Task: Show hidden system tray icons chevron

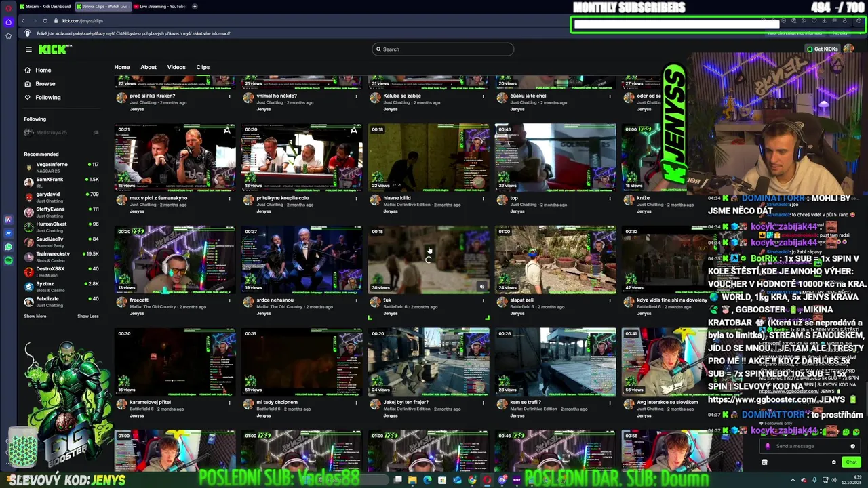Action: click(792, 480)
